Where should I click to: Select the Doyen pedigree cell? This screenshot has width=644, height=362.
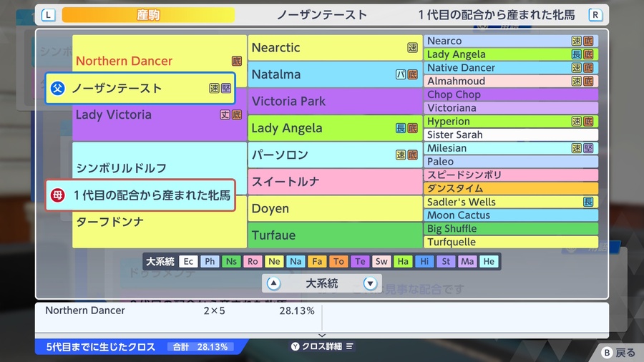[335, 208]
